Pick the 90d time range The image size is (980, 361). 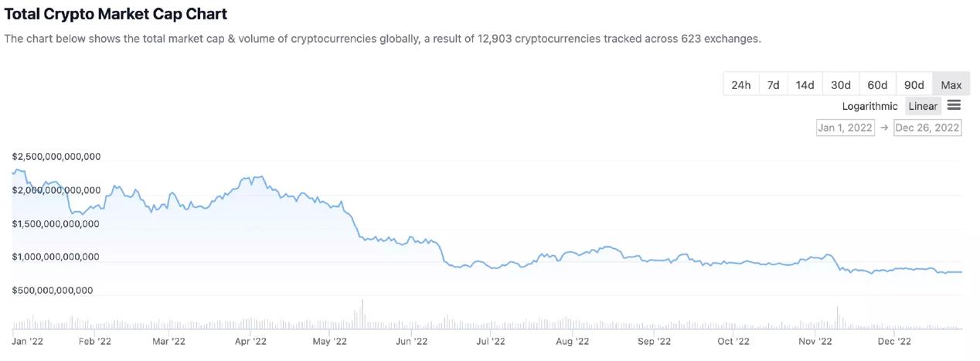(x=914, y=84)
